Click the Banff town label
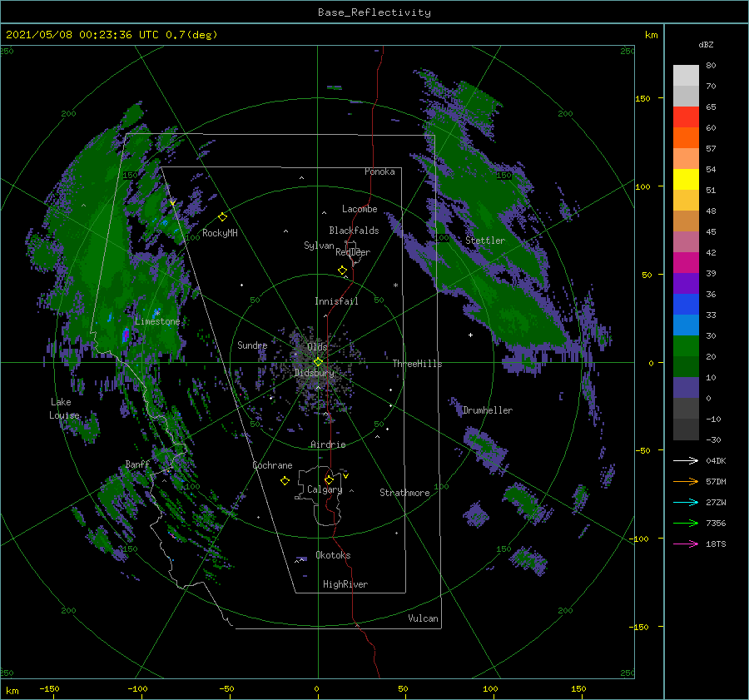Viewport: 749px width, 700px height. tap(137, 464)
